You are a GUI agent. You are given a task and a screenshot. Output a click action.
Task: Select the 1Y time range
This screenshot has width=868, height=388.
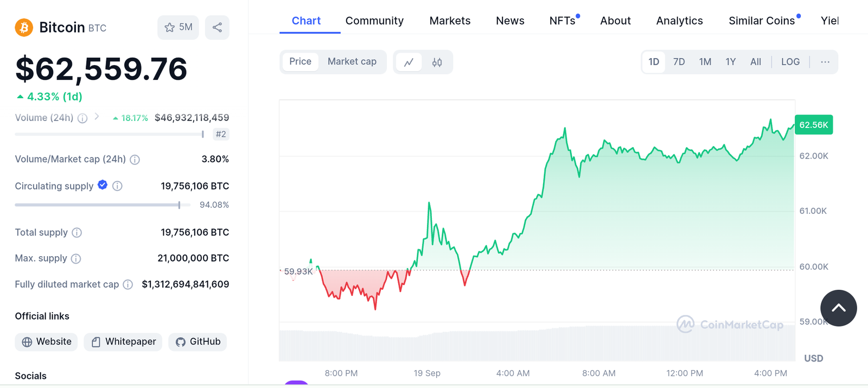coord(731,62)
